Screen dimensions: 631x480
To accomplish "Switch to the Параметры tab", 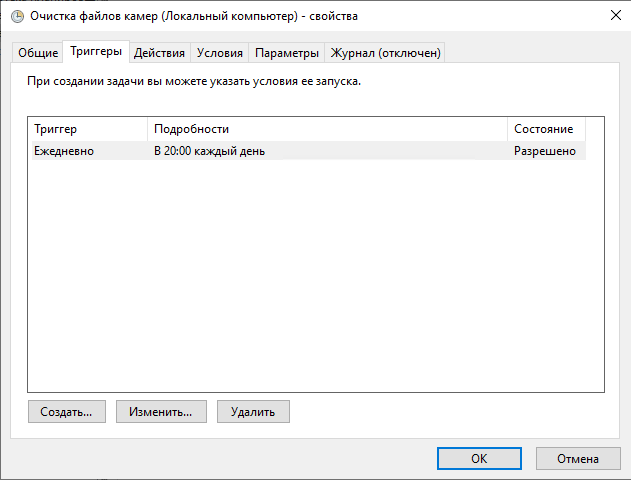I will point(287,53).
